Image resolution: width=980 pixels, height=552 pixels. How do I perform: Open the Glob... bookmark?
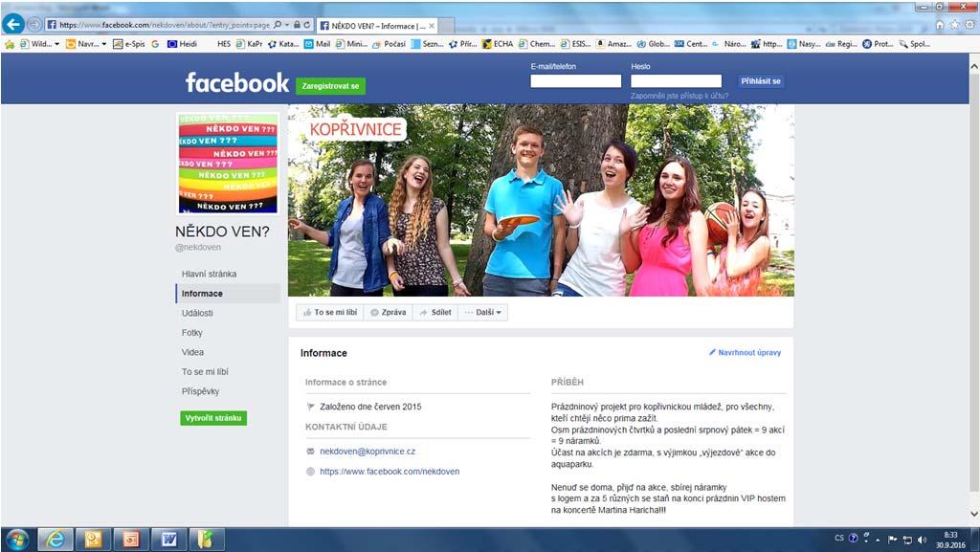pos(653,44)
